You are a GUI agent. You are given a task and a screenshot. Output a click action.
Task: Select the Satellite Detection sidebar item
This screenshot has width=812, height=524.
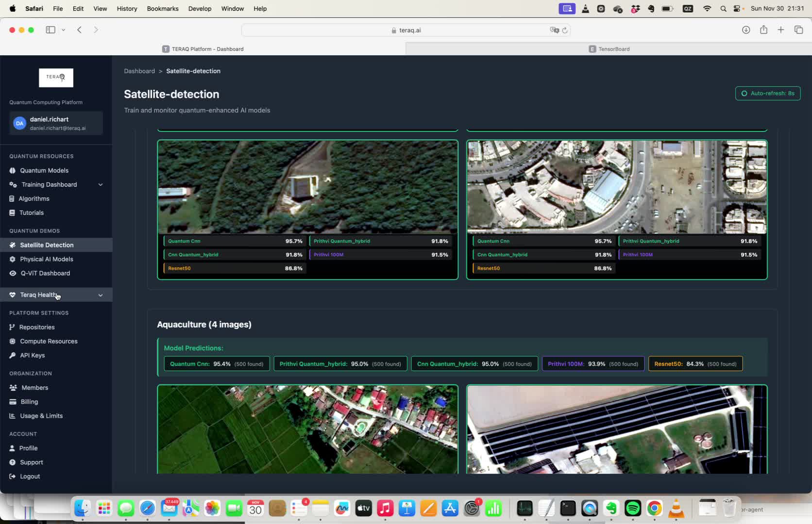tap(46, 245)
